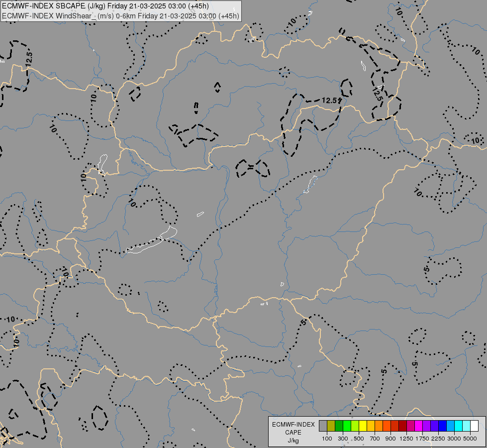Click the 'J/kg' unit text in legend box

coord(293,441)
